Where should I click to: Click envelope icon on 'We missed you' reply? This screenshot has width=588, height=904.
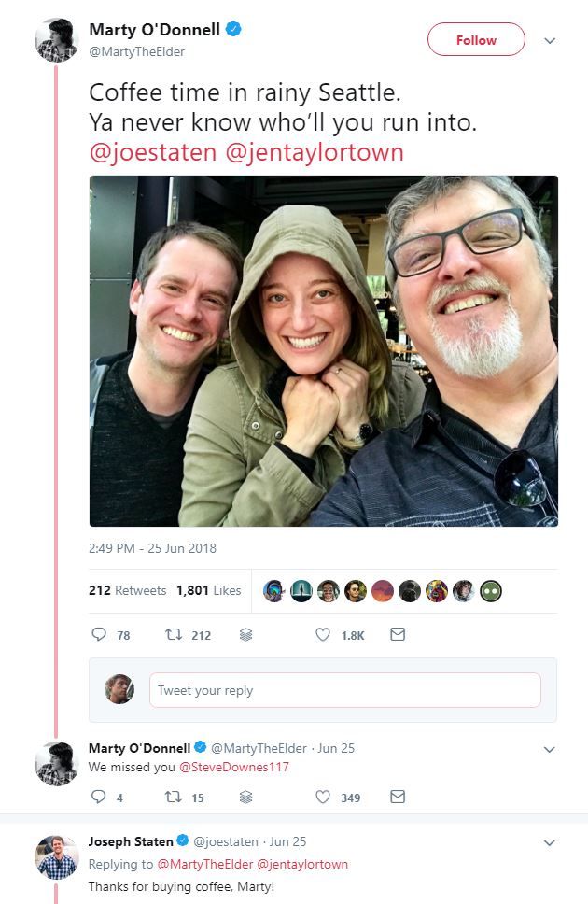(398, 797)
